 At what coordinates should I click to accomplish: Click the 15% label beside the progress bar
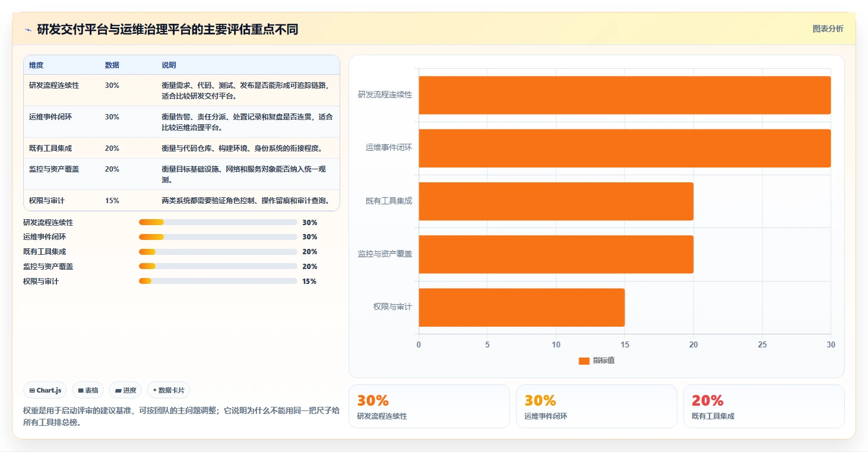click(x=309, y=282)
